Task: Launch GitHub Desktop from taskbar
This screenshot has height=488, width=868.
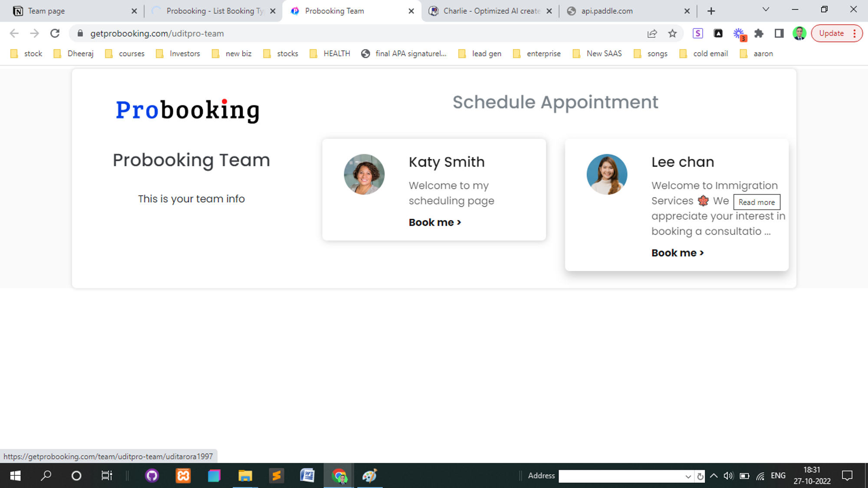Action: pos(152,476)
